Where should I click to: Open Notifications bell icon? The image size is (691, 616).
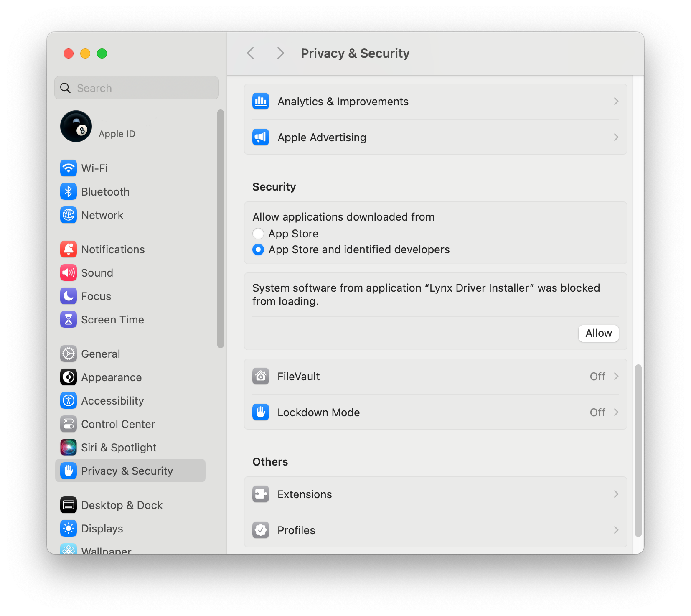[69, 249]
